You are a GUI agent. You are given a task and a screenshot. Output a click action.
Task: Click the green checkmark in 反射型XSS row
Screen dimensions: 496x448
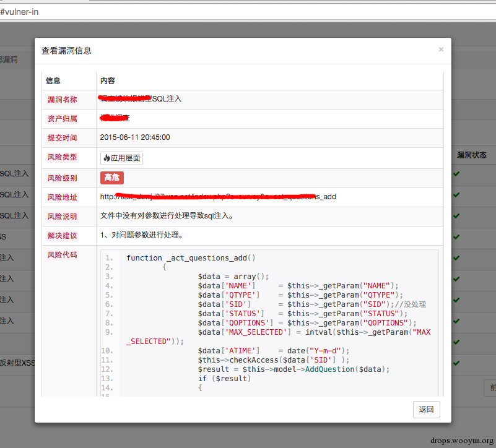pos(456,363)
